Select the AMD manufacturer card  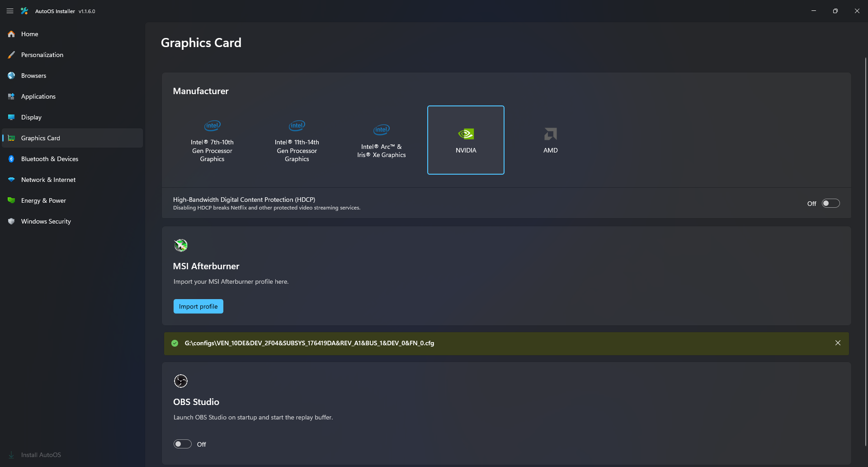tap(551, 140)
